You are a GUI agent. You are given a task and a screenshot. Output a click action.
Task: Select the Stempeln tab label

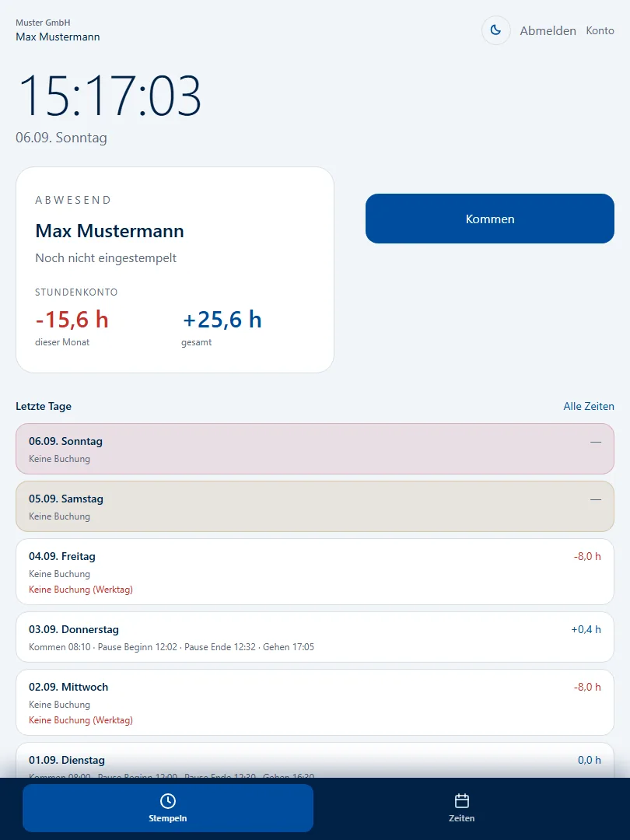168,818
